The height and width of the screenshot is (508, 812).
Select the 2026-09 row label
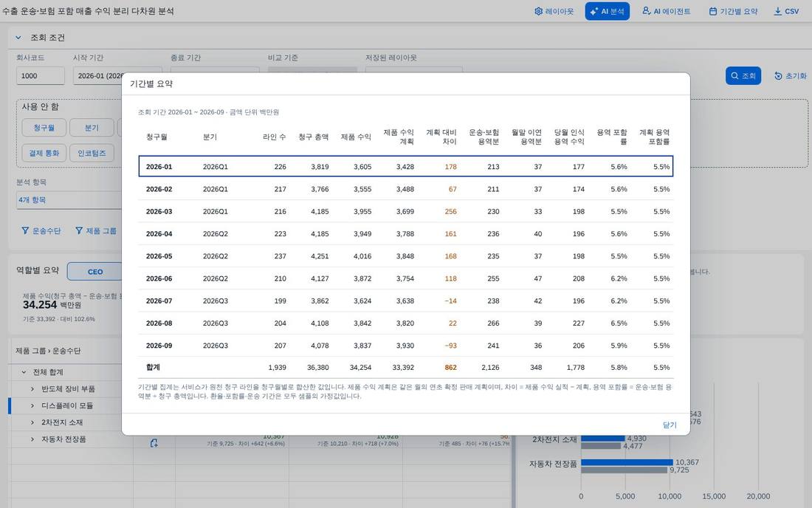click(x=159, y=346)
